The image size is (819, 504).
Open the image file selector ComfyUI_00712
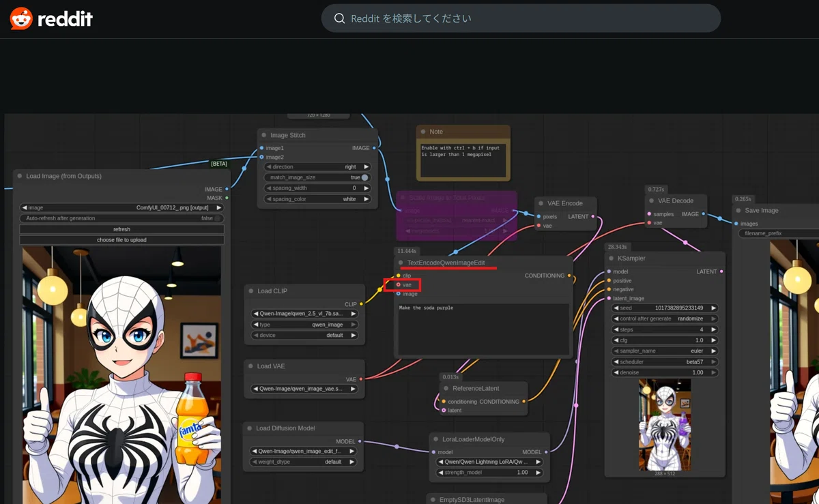point(121,207)
